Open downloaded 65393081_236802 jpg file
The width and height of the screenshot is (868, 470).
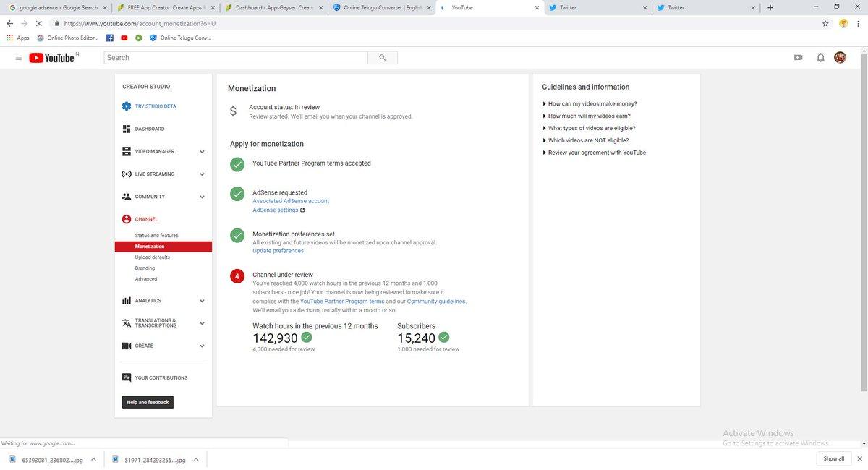coord(47,458)
